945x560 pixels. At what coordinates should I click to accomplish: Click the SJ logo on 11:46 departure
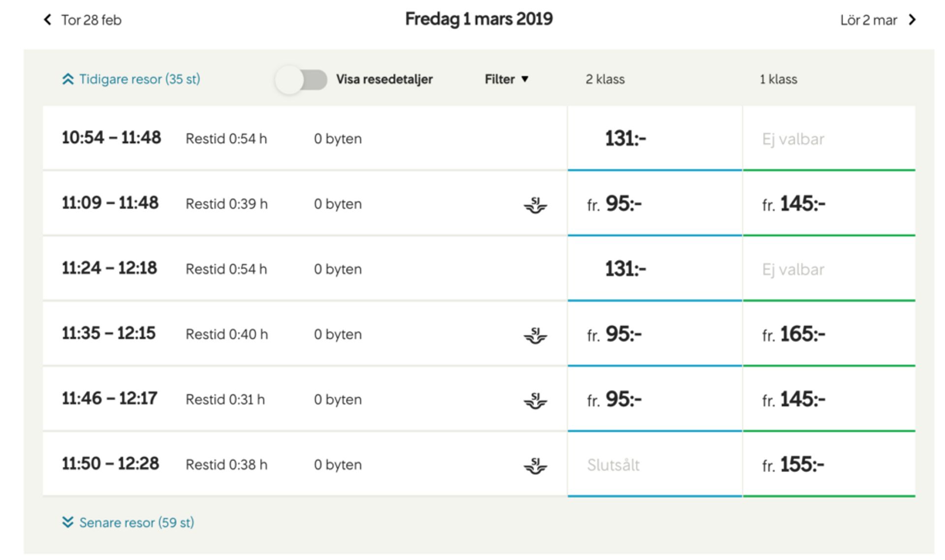(x=535, y=401)
